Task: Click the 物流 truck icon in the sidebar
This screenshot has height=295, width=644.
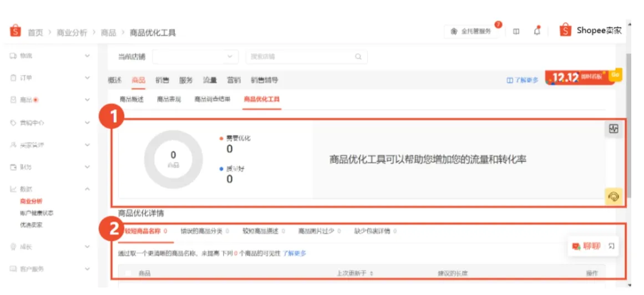Action: [x=13, y=55]
